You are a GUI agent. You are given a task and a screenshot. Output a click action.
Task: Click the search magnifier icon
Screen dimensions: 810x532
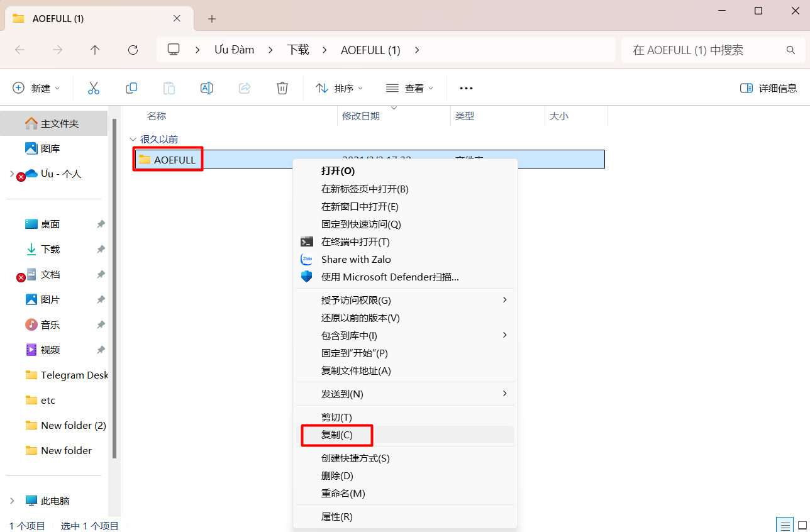[x=791, y=50]
